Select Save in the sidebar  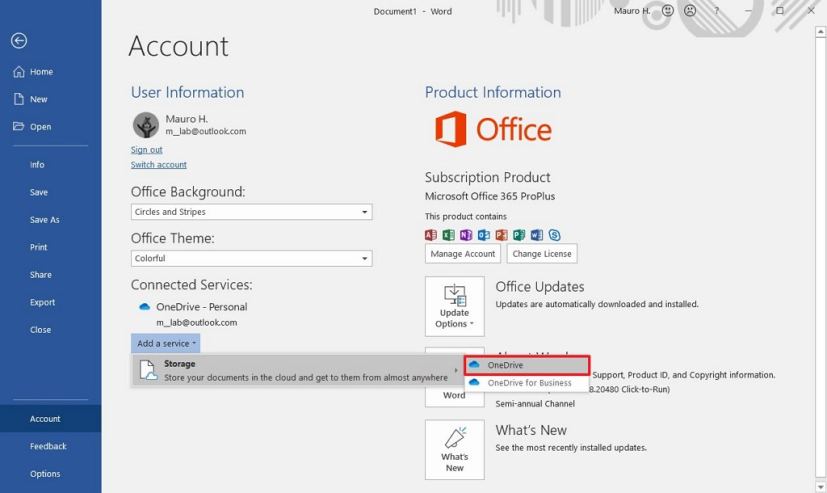pyautogui.click(x=39, y=192)
